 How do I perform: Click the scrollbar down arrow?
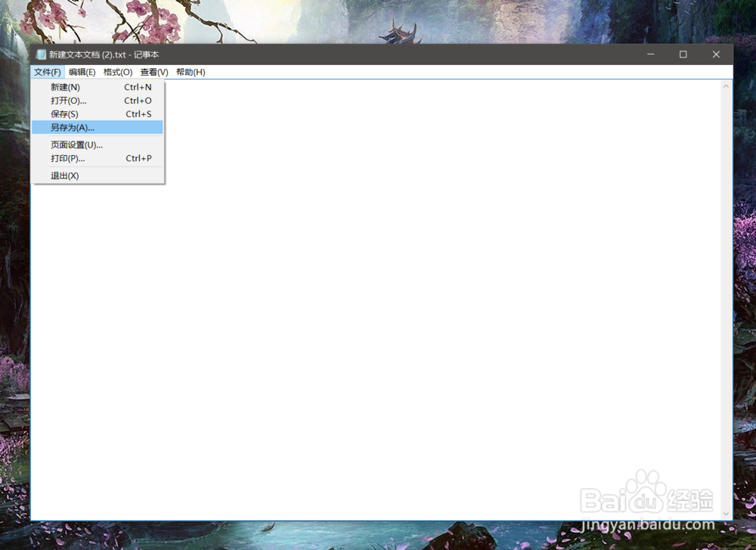click(x=726, y=514)
